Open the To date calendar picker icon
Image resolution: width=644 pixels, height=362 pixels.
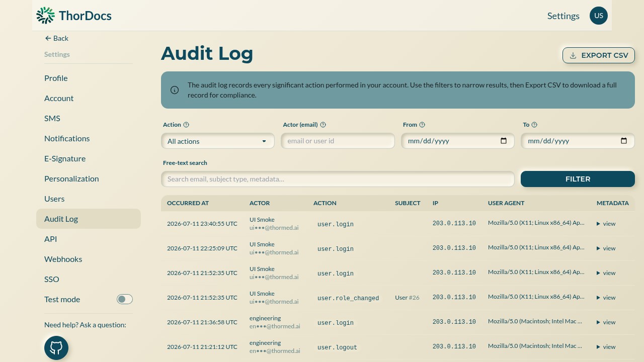click(x=624, y=141)
